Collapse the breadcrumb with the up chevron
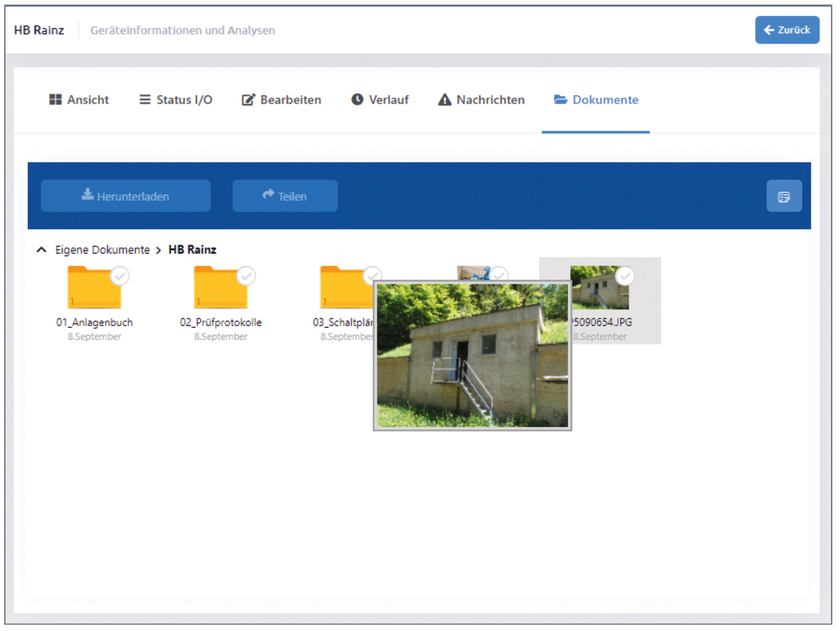This screenshot has height=631, width=840. 42,249
